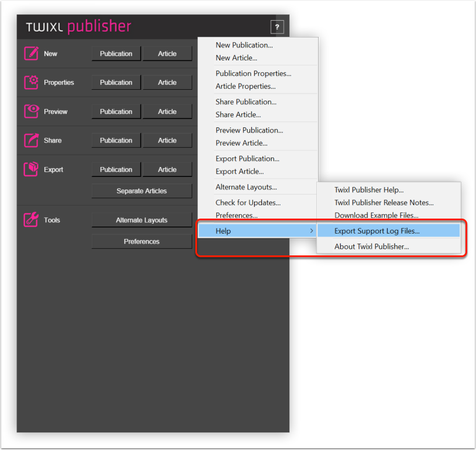476x450 pixels.
Task: Open Alternate Layouts button under Tools
Action: 142,220
